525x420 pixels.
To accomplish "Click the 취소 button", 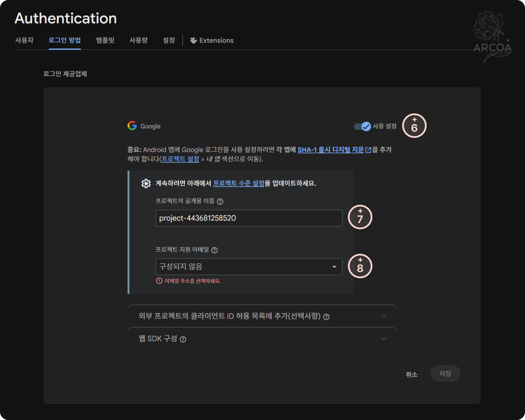I will tap(411, 374).
